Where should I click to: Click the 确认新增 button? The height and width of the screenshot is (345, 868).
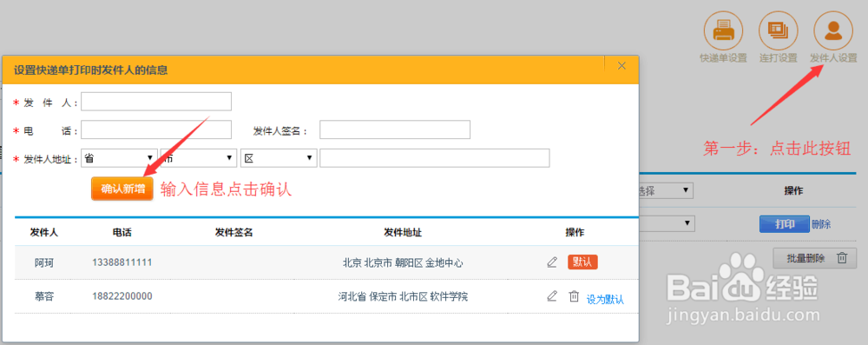pos(122,189)
